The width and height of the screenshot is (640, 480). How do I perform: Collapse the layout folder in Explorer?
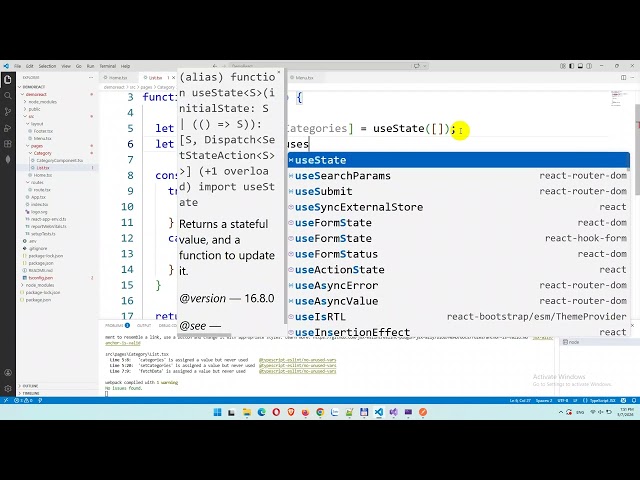37,124
